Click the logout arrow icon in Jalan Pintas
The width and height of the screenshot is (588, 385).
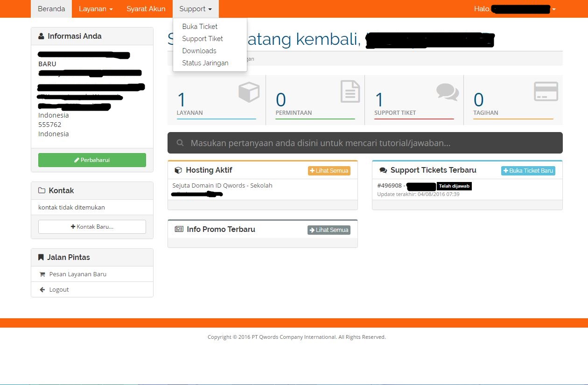tap(42, 289)
